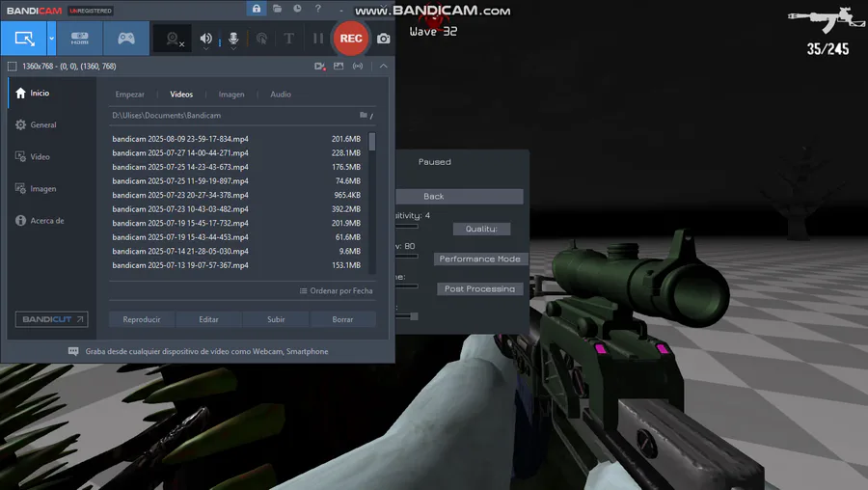Open the Inicio sidebar section
This screenshot has height=490, width=868.
point(52,93)
